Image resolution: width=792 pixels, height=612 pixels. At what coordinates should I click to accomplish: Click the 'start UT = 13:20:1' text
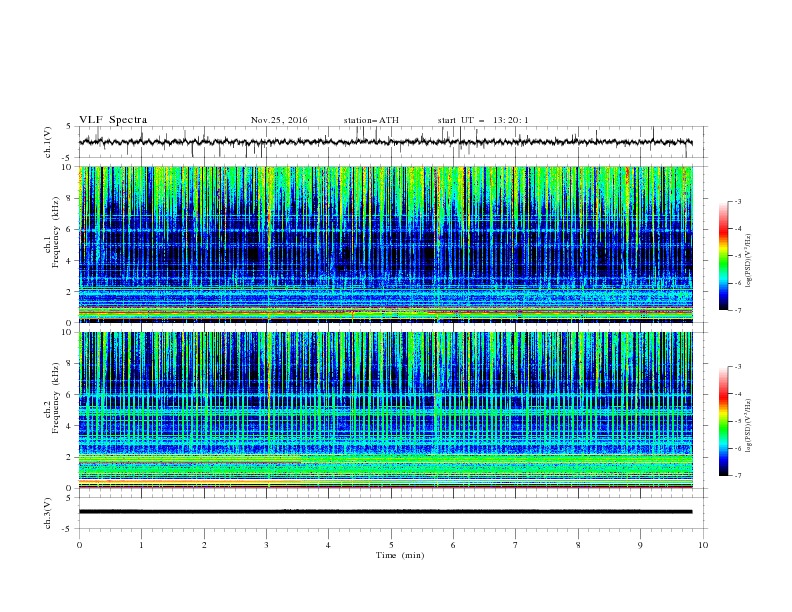(x=483, y=120)
